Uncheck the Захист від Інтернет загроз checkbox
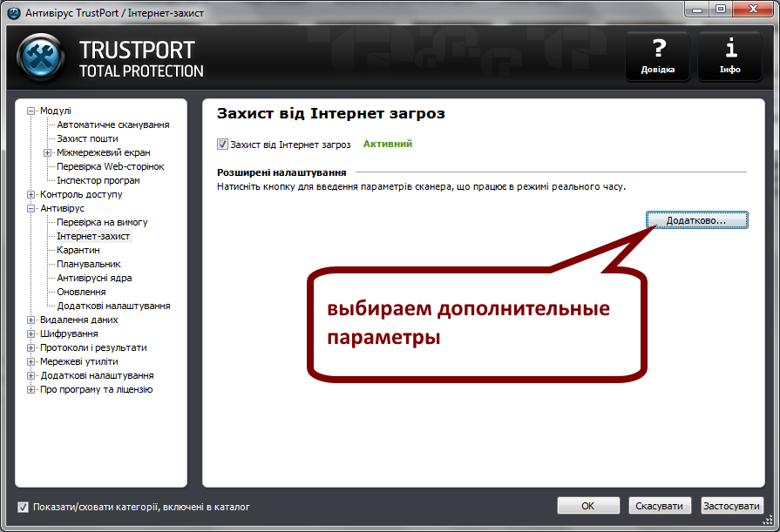The image size is (780, 532). point(222,144)
